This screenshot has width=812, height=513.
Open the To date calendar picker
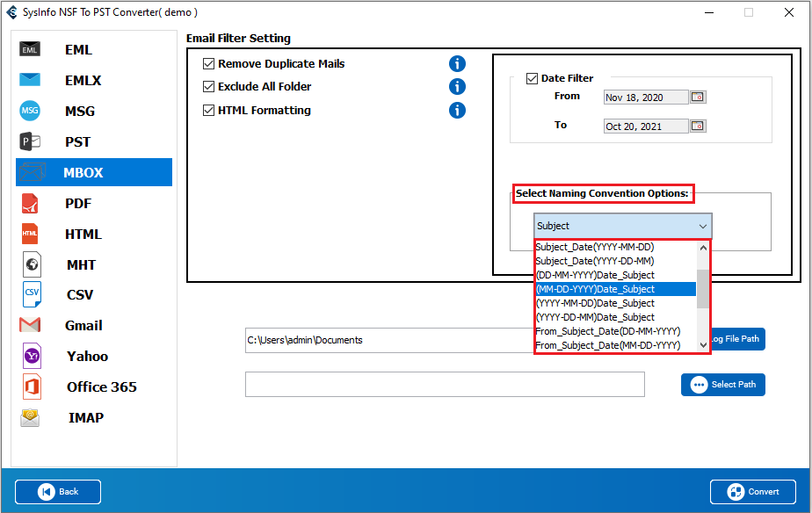698,126
